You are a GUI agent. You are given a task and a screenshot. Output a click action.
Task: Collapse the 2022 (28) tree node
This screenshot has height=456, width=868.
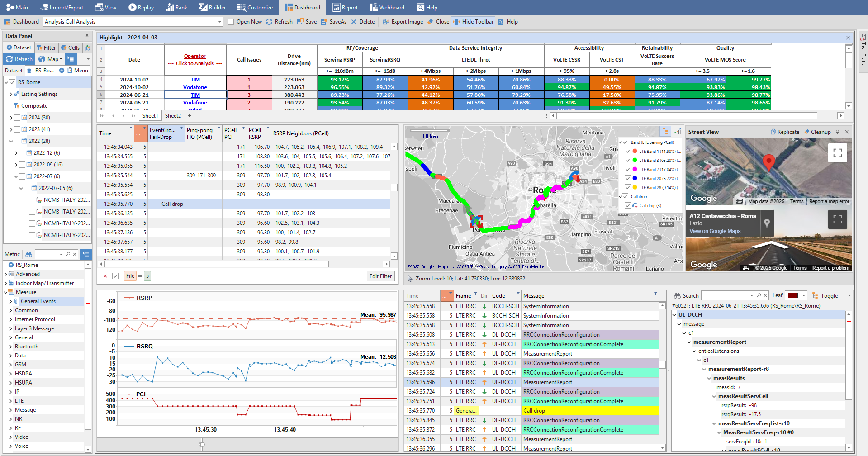(11, 141)
